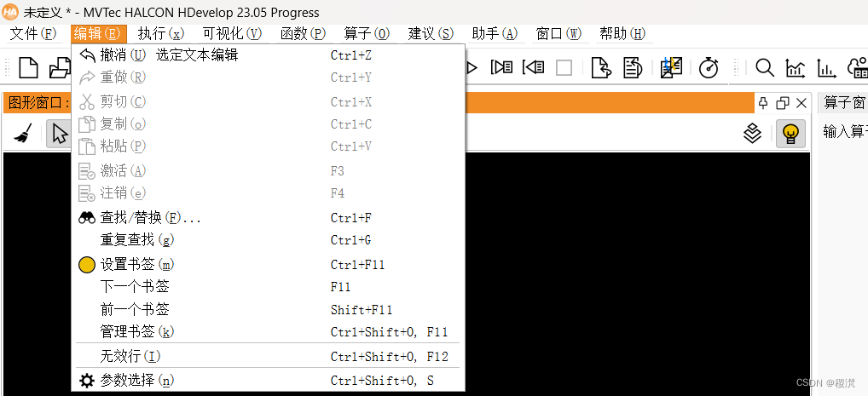
Task: Pin the graphics window panel
Action: tap(763, 103)
